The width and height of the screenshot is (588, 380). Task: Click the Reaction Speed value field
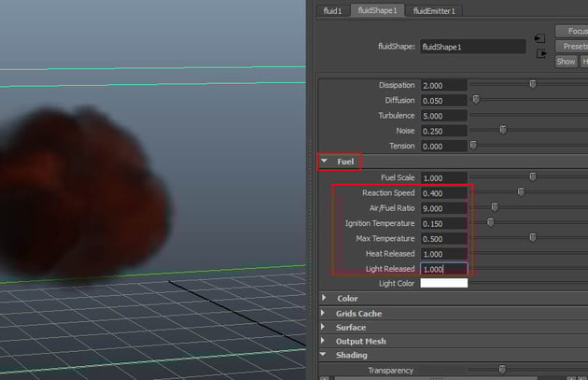[x=443, y=193]
